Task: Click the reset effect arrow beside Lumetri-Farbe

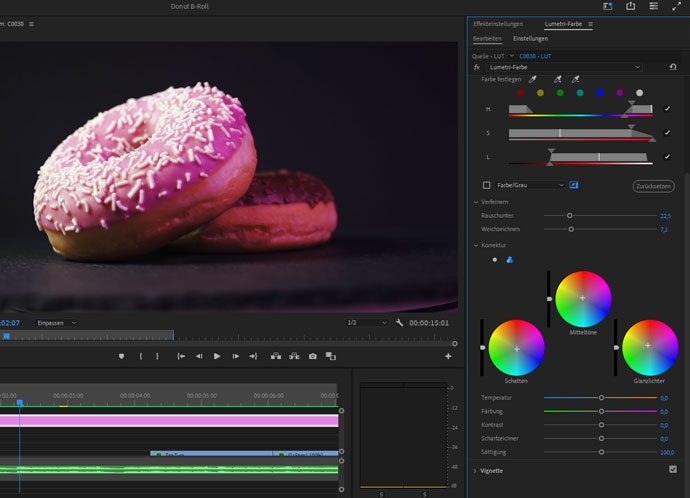Action: click(672, 67)
